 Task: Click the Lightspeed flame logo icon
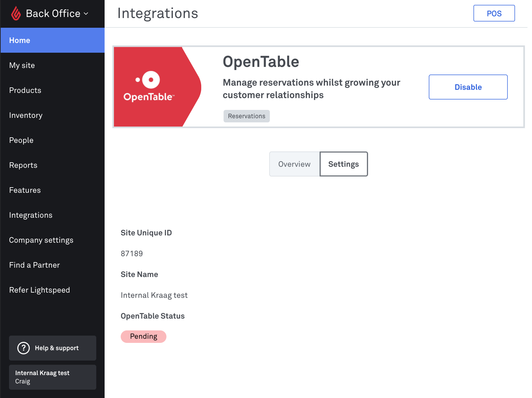point(16,14)
